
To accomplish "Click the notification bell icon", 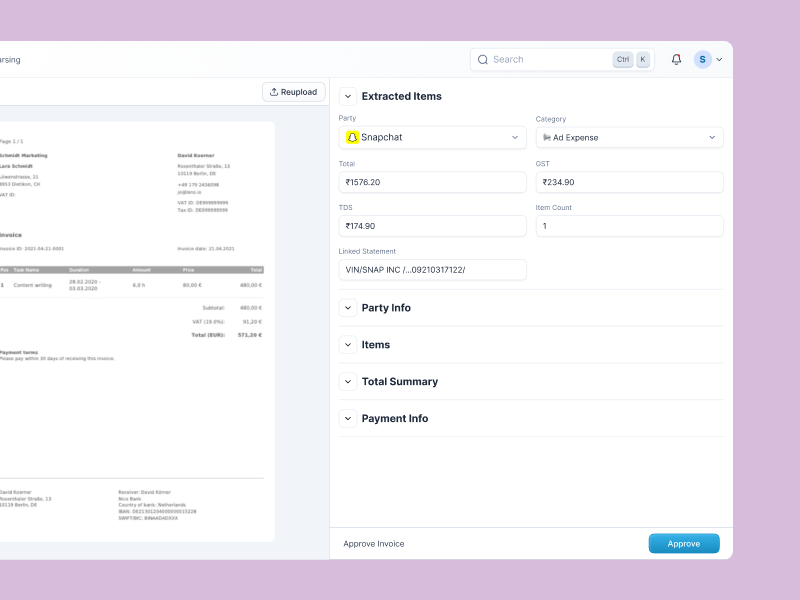I will click(x=676, y=59).
